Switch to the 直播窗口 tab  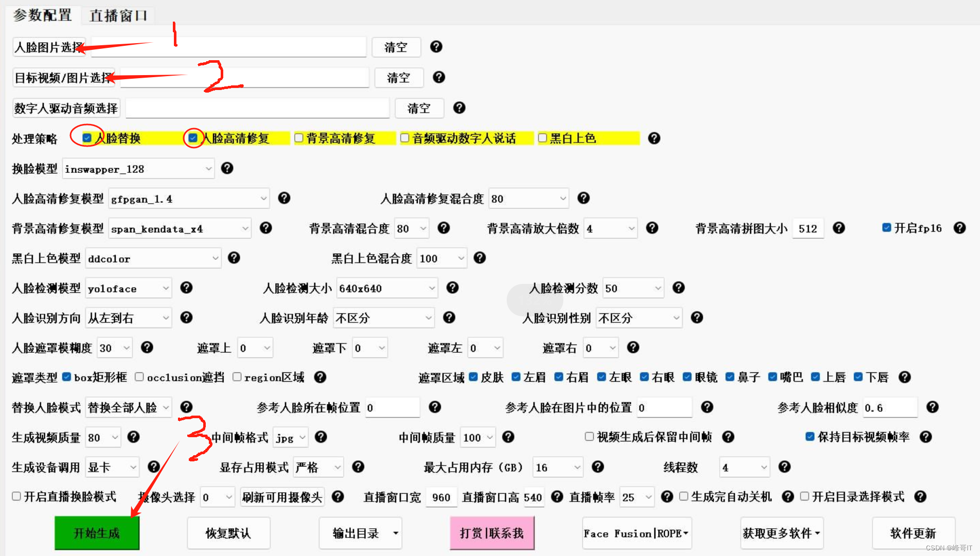coord(118,15)
